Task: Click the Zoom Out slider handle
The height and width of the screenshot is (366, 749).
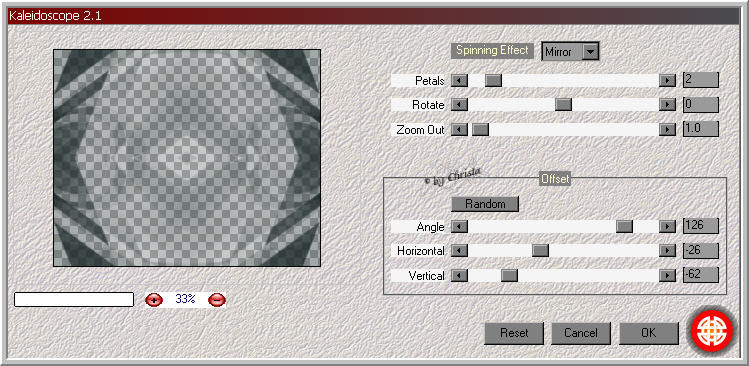Action: pyautogui.click(x=481, y=129)
